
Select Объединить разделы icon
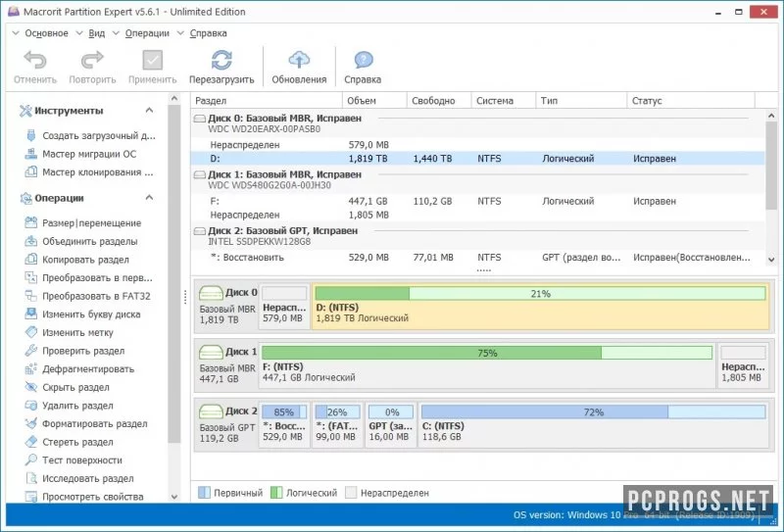click(x=31, y=241)
